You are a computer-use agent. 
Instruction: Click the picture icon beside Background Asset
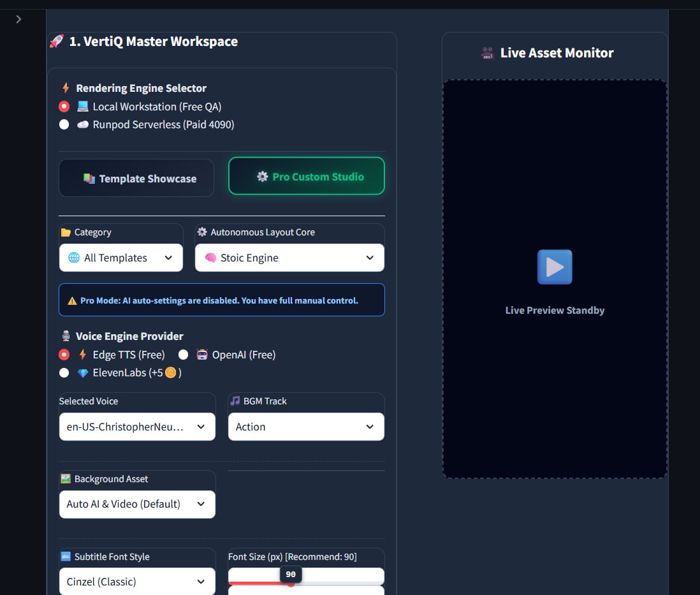click(x=66, y=478)
